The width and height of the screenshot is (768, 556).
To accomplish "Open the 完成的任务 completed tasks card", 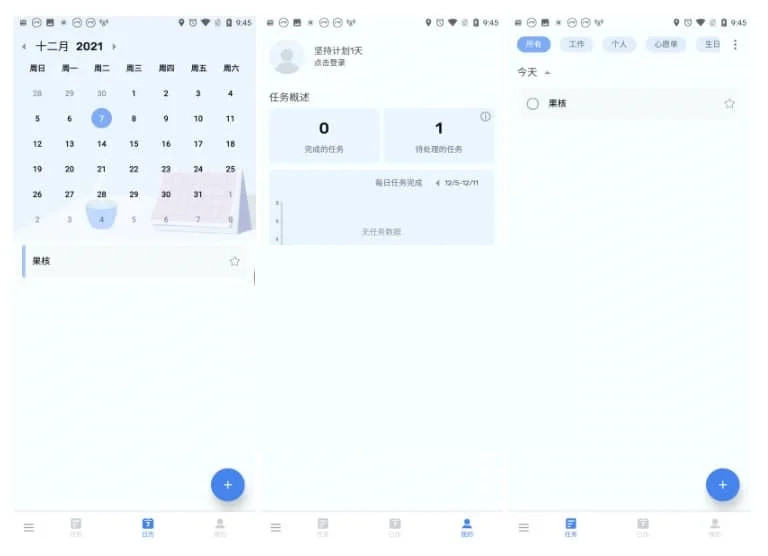I will pos(324,136).
